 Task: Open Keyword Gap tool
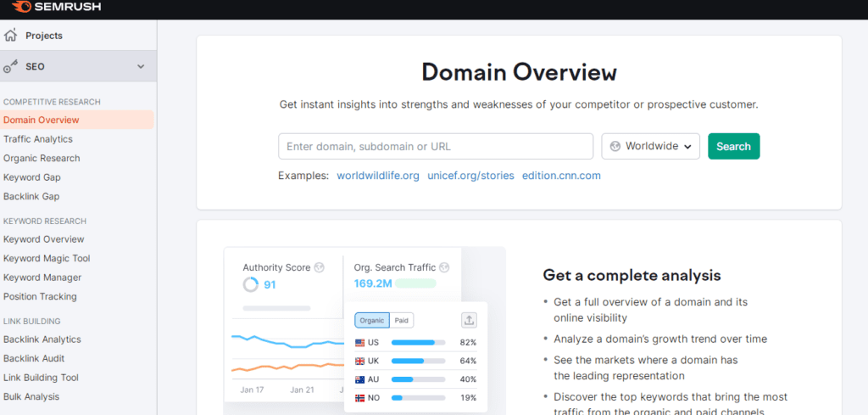31,177
